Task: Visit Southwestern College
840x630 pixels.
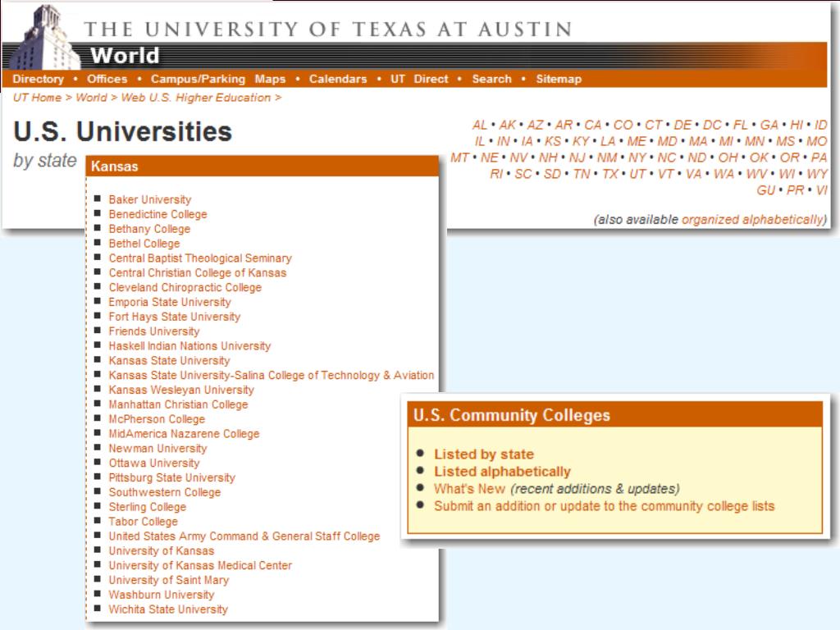Action: coord(165,492)
